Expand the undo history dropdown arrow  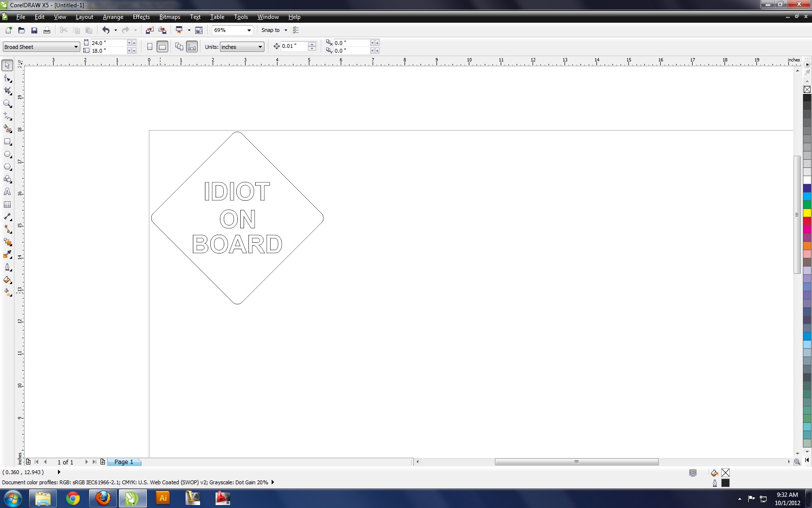pyautogui.click(x=115, y=30)
